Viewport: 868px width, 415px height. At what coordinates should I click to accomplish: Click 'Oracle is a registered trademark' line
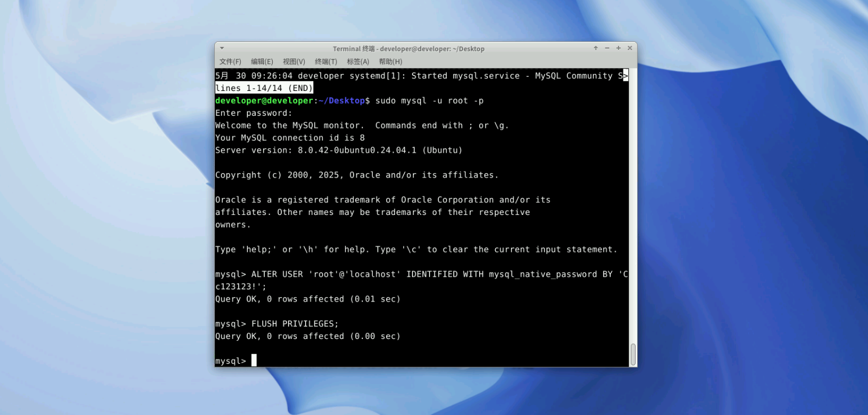pos(383,200)
